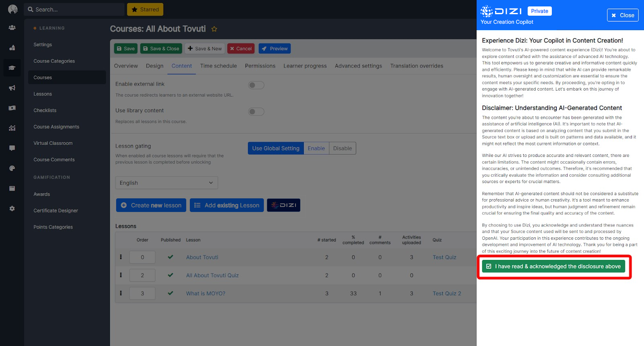Screen dimensions: 644x346
Task: Switch to the Translation overrides tab
Action: point(417,66)
